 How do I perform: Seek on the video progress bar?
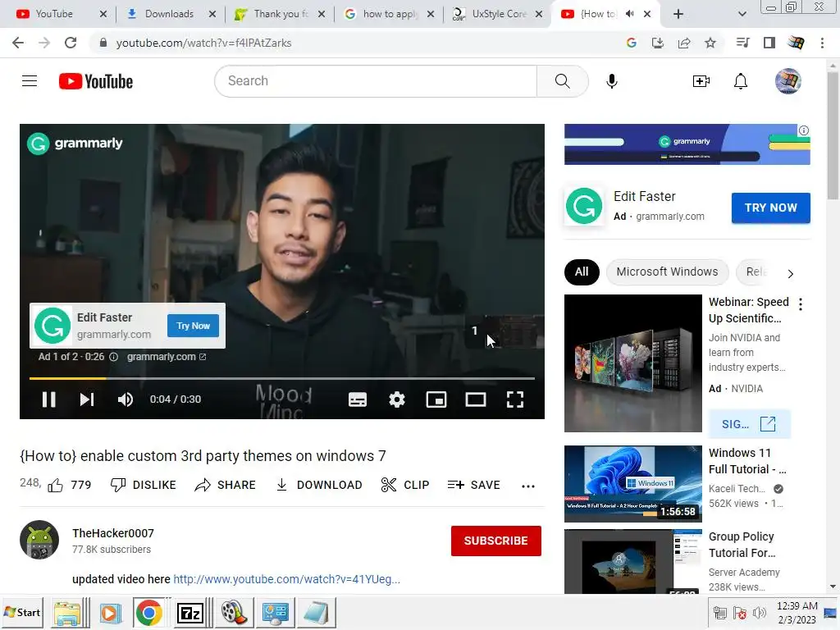coord(282,378)
